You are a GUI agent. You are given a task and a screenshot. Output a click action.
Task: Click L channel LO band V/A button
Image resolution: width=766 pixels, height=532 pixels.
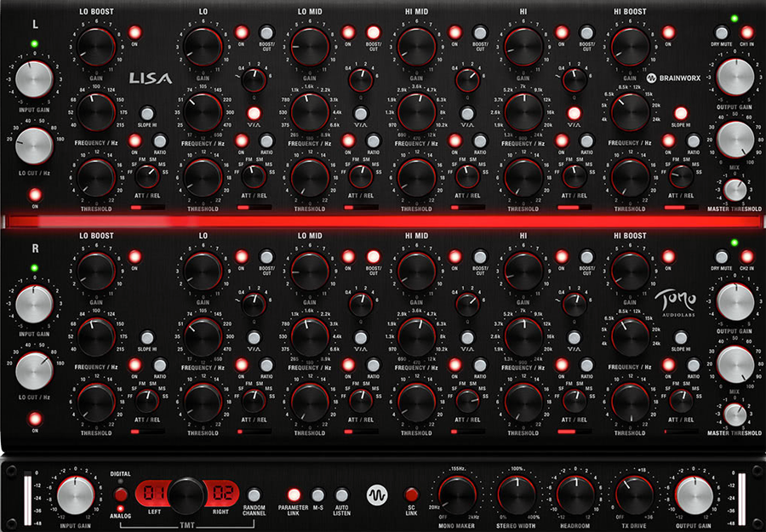coord(254,114)
